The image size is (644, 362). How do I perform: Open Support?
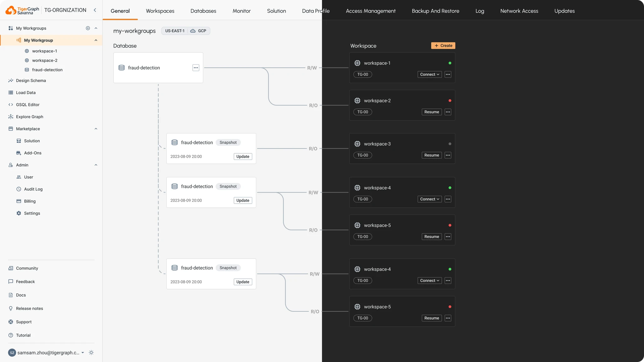(x=24, y=322)
